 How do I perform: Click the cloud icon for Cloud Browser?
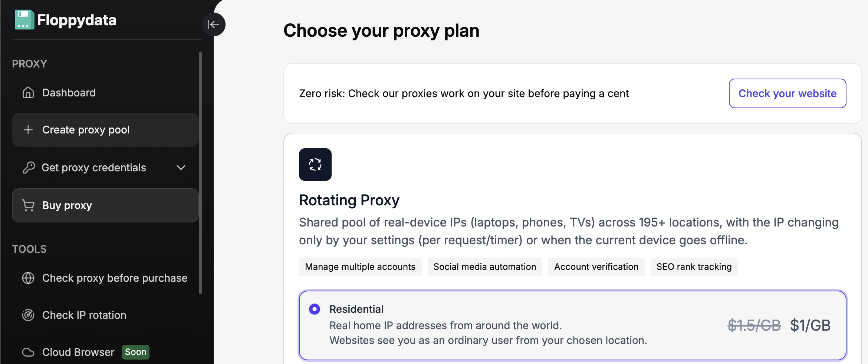[28, 352]
